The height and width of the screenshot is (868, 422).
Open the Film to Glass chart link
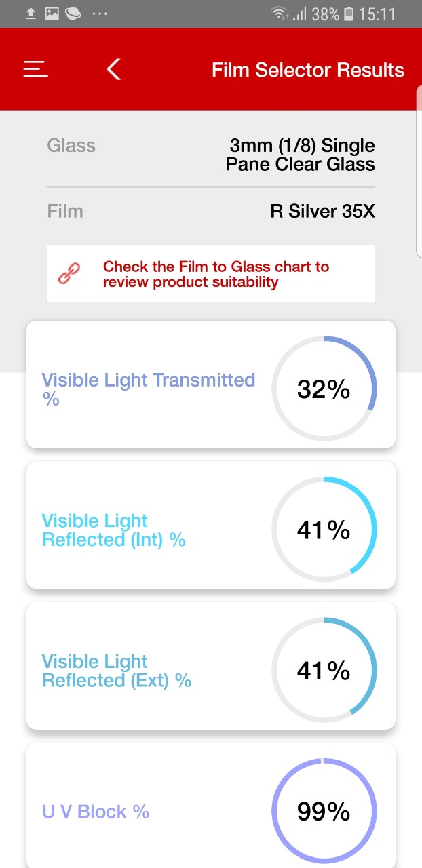216,274
